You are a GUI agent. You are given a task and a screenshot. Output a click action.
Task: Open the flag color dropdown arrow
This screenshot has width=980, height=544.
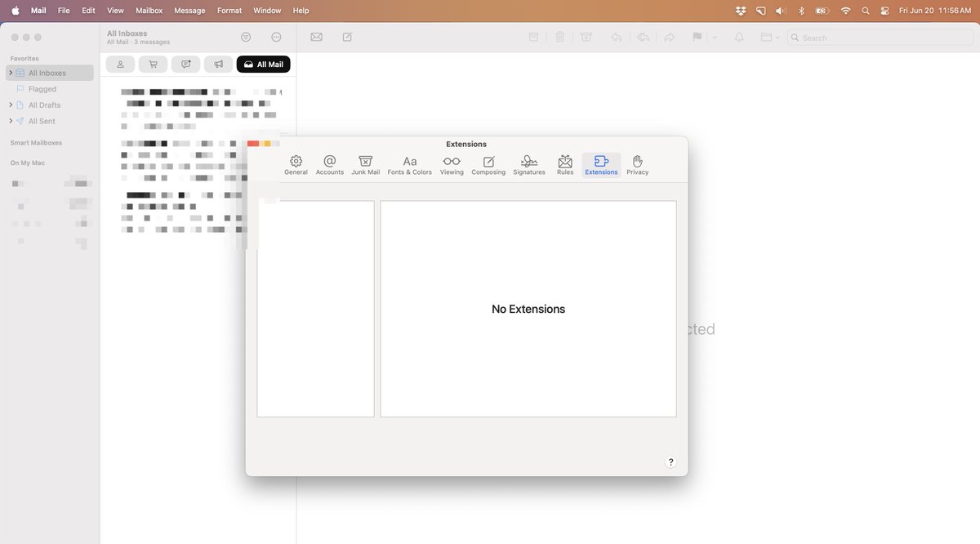click(715, 38)
